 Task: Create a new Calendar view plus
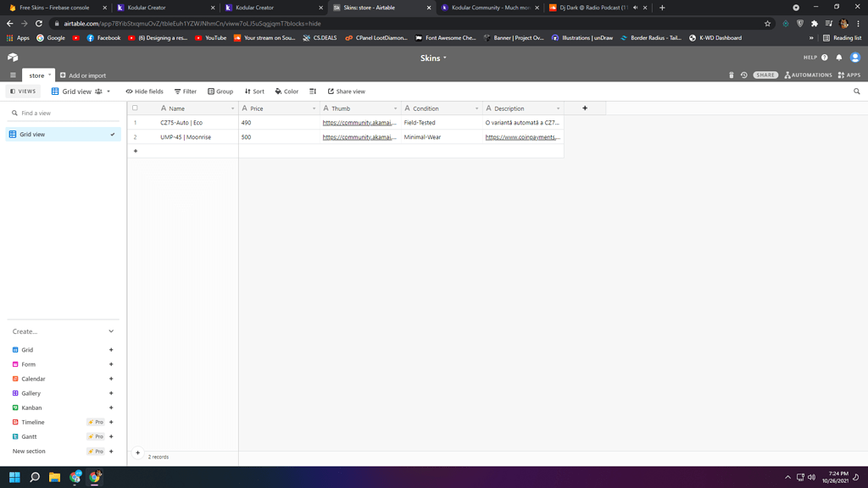pos(111,379)
